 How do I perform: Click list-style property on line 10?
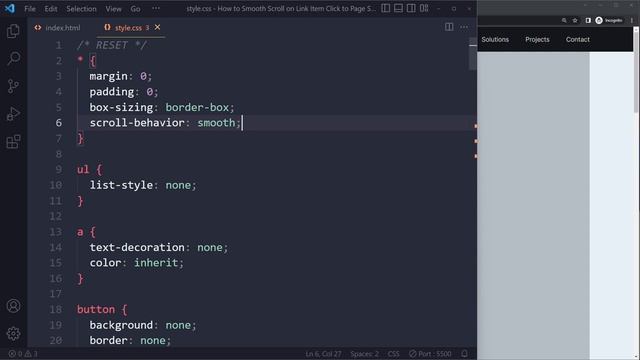[x=121, y=185]
